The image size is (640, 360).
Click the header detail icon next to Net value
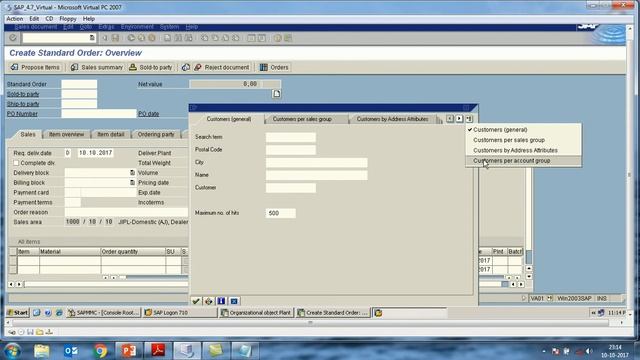point(276,94)
